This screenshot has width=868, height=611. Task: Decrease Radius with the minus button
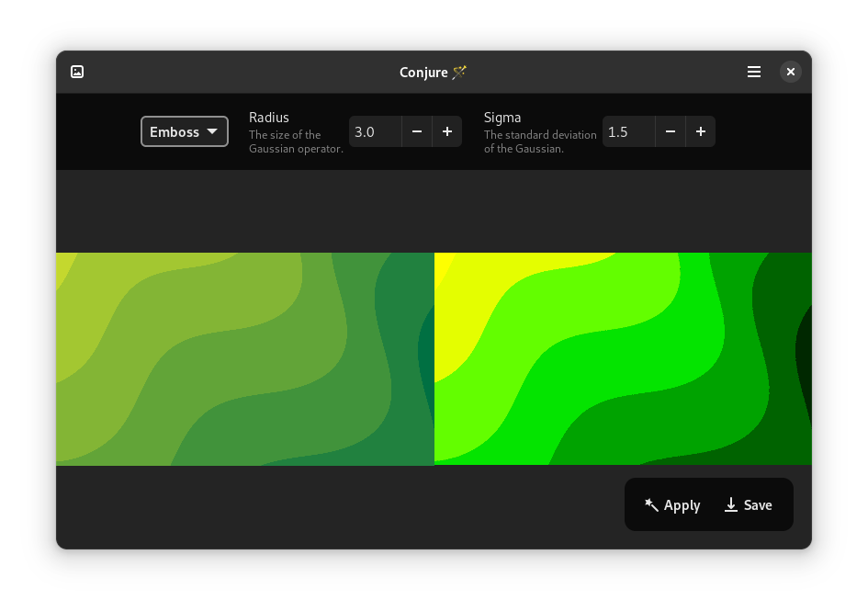(x=417, y=131)
